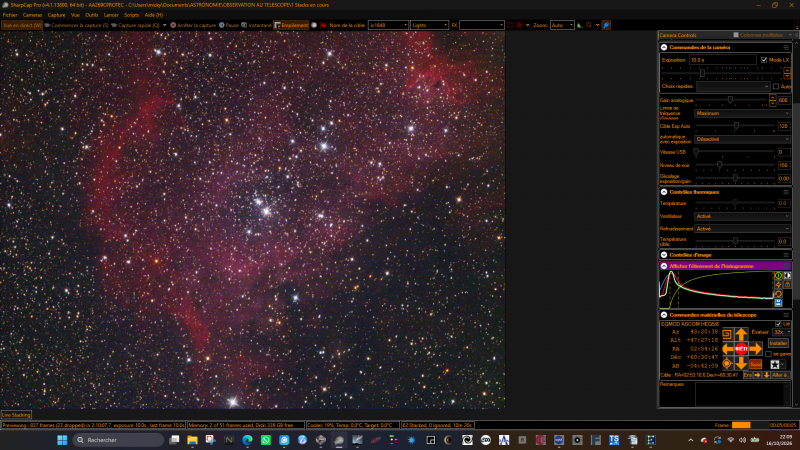800x450 pixels.
Task: Click the Exposition value input field
Action: (x=722, y=60)
